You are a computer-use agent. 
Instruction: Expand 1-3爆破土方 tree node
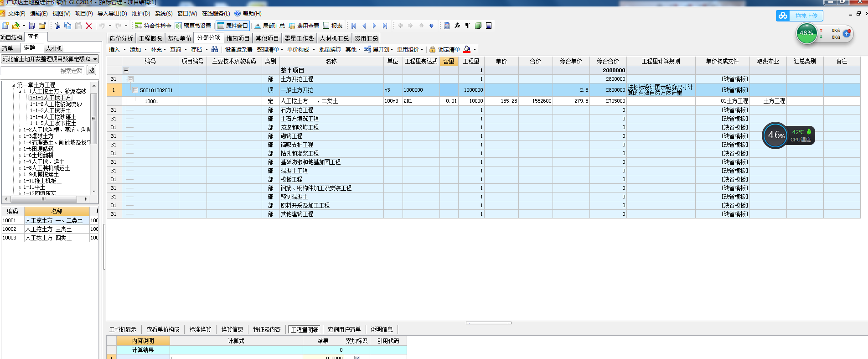coord(20,136)
